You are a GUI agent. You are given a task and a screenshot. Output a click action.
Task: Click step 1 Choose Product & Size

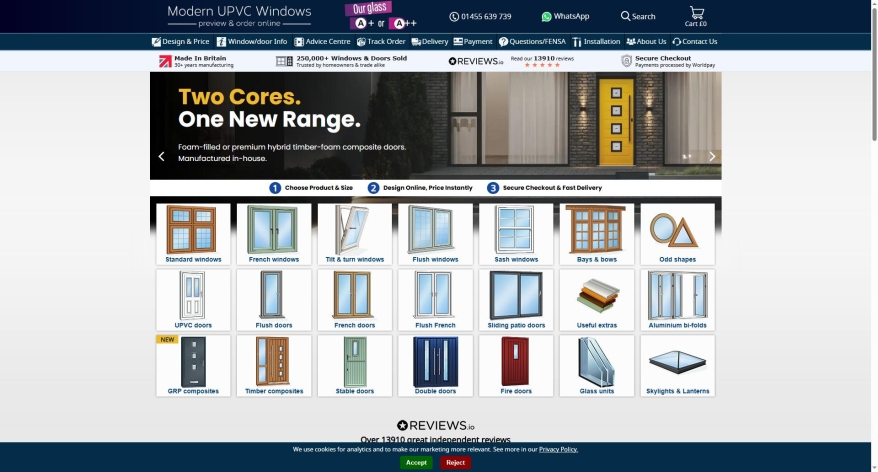click(x=311, y=188)
